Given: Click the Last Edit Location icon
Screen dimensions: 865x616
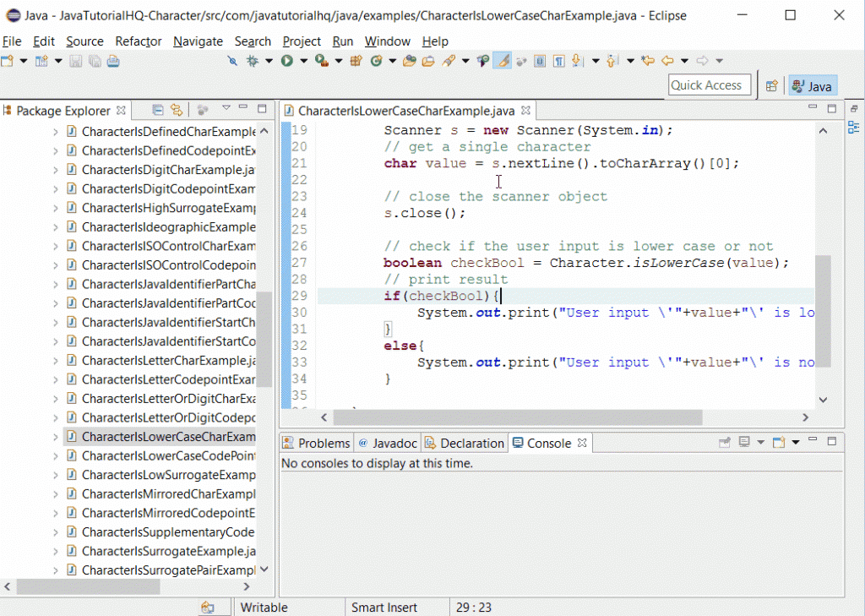Looking at the screenshot, I should [648, 61].
